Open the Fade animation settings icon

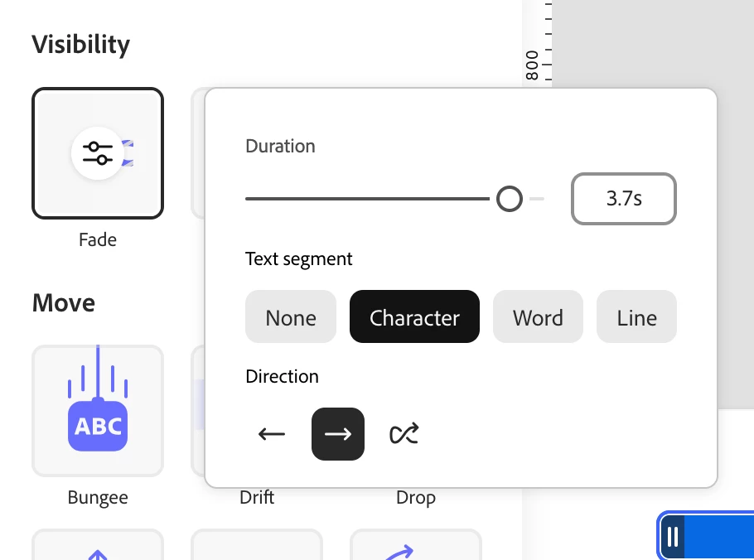coord(98,152)
